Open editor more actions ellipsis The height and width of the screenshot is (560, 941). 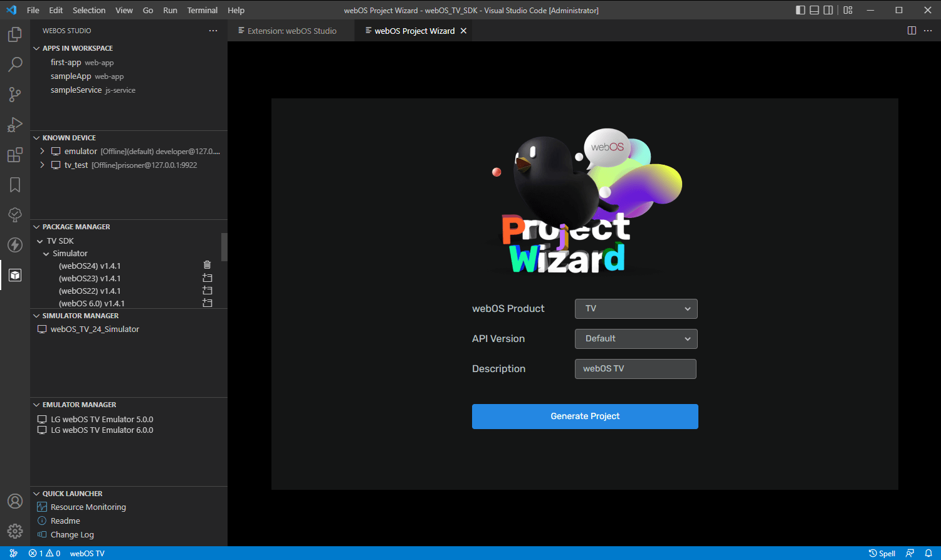point(928,31)
